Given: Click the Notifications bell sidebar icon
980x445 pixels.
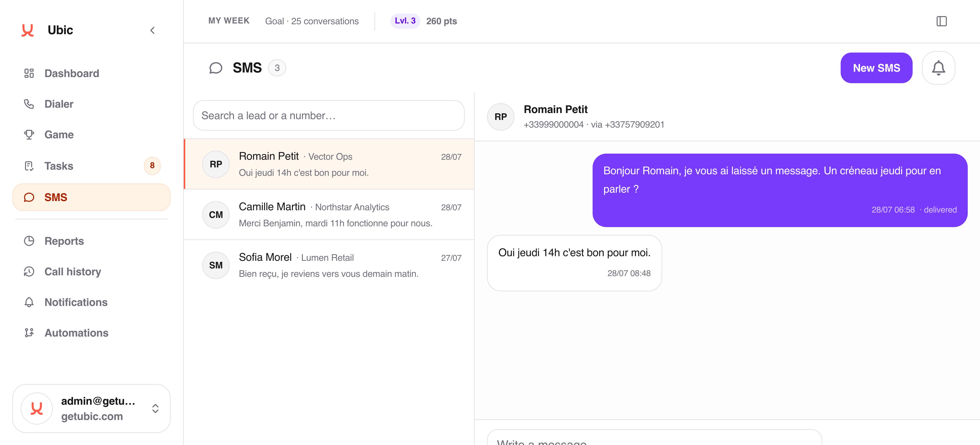Looking at the screenshot, I should pyautogui.click(x=29, y=302).
